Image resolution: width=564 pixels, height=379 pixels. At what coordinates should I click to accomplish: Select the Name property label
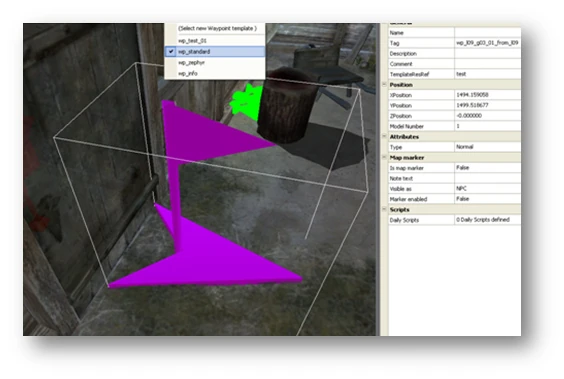click(x=396, y=33)
